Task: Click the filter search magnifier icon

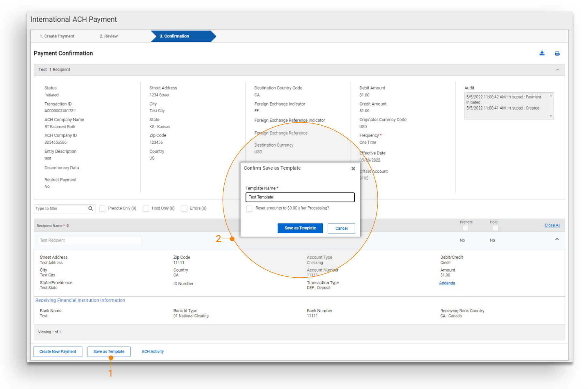Action: (x=90, y=209)
